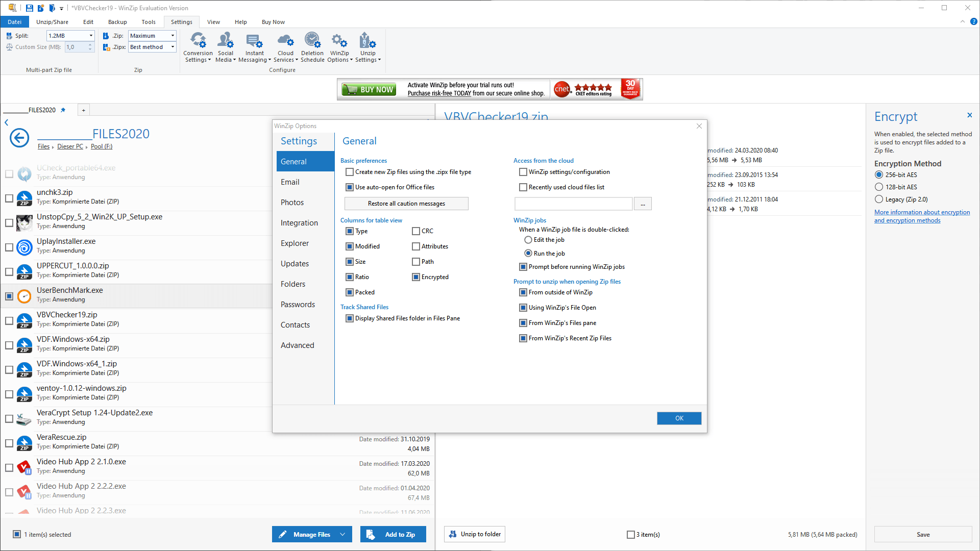This screenshot has height=551, width=980.
Task: Open Cloud Services configuration
Action: pyautogui.click(x=285, y=47)
